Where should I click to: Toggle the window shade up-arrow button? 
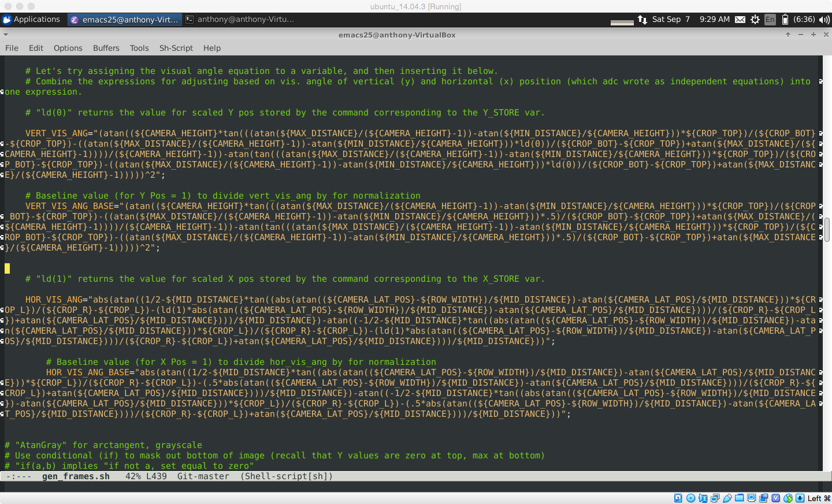click(x=788, y=35)
